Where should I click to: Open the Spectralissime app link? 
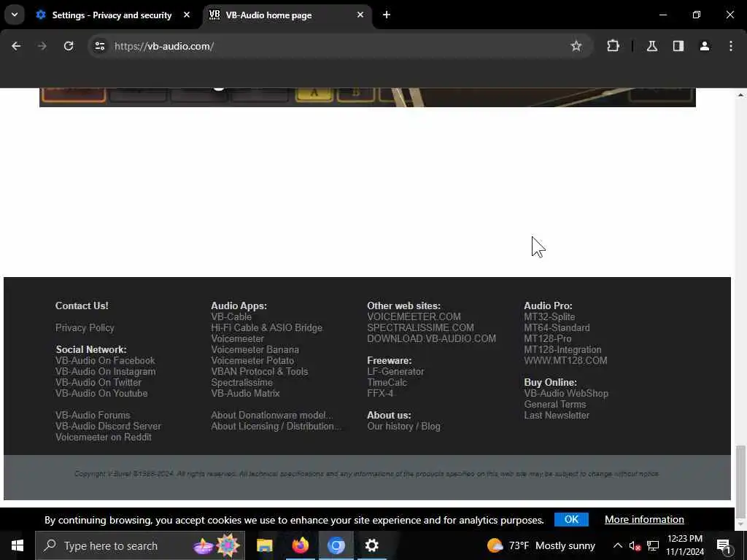(x=241, y=382)
